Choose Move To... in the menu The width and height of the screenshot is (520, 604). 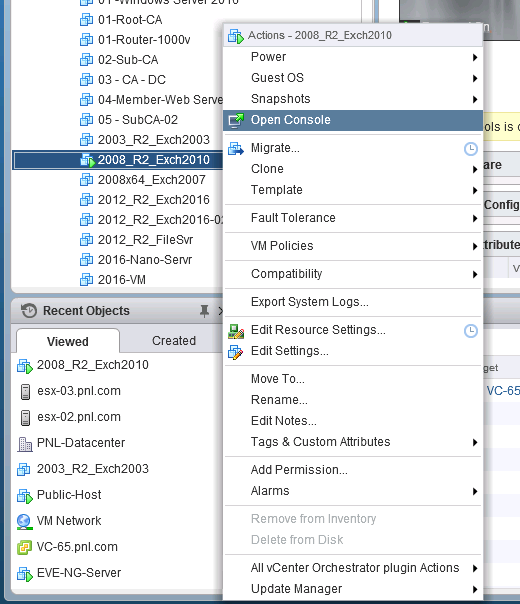click(353, 379)
